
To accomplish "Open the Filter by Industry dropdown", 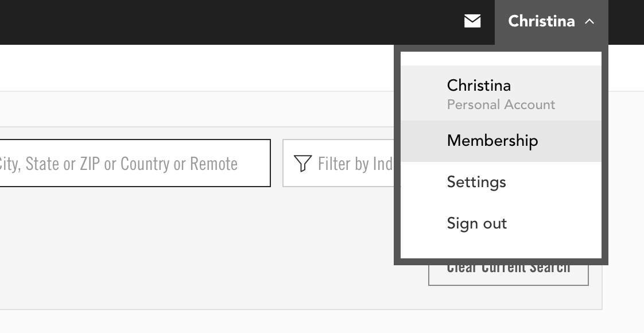I will click(339, 164).
